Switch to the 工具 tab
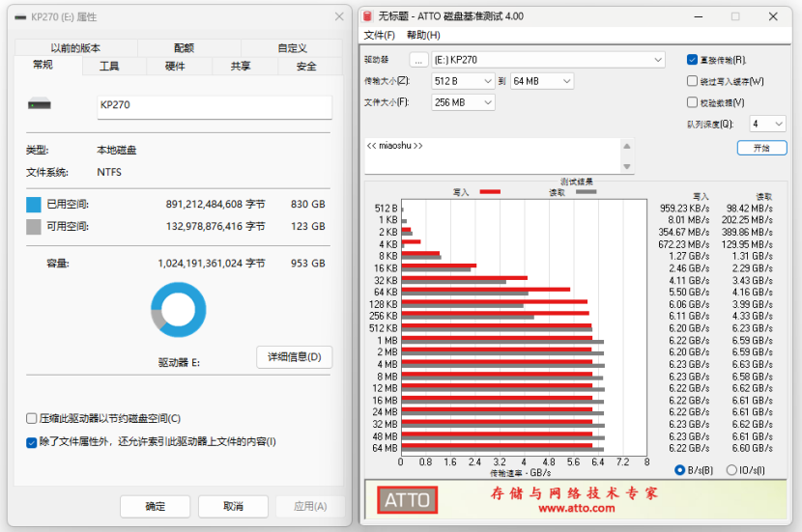Image resolution: width=802 pixels, height=532 pixels. [109, 66]
